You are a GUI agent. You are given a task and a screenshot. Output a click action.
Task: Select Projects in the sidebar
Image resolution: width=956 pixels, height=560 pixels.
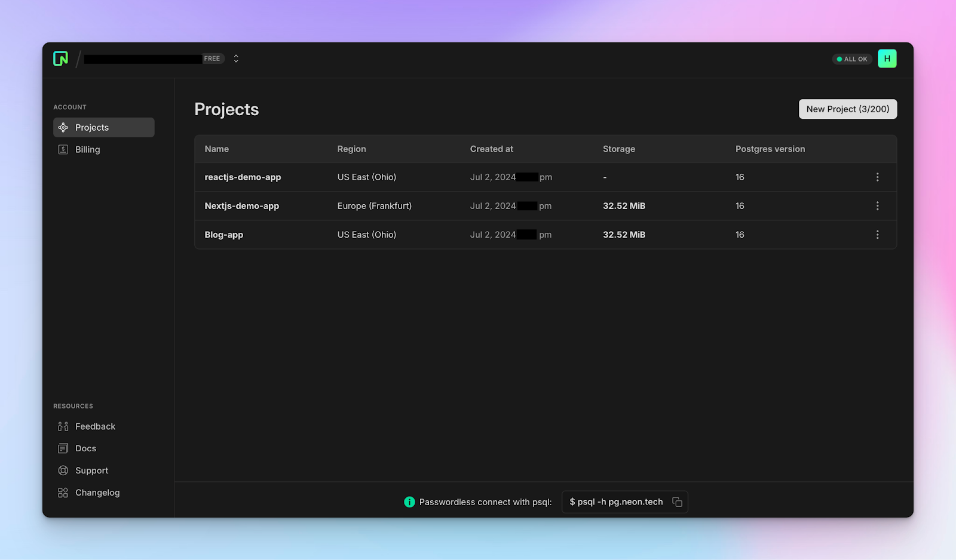104,127
